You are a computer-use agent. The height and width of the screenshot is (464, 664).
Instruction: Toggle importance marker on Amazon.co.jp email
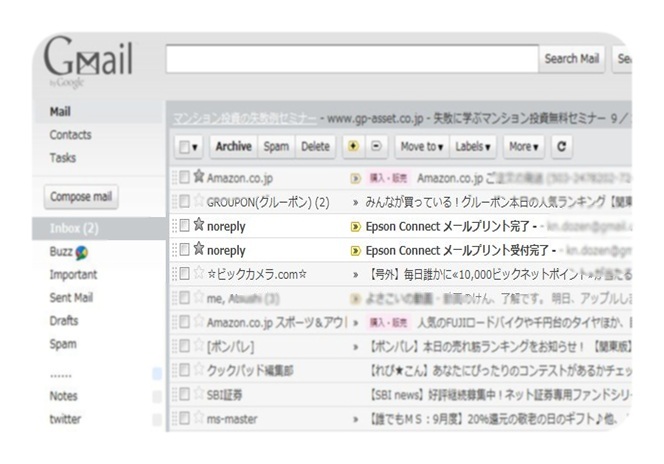(x=355, y=179)
